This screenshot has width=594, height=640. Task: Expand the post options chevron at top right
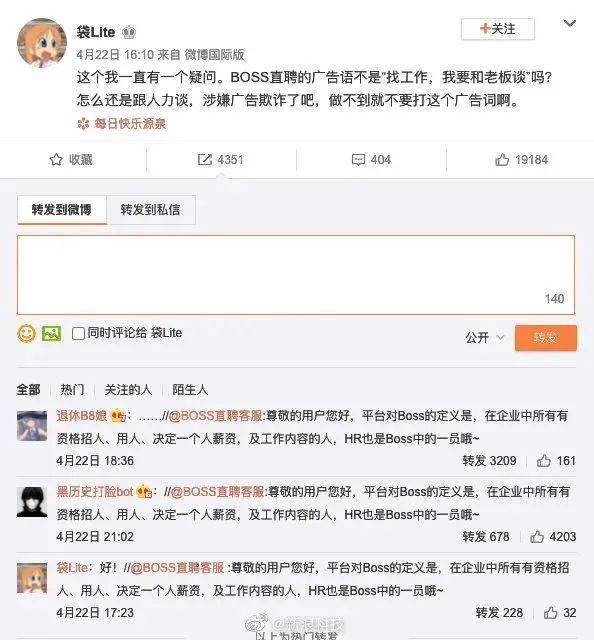570,24
